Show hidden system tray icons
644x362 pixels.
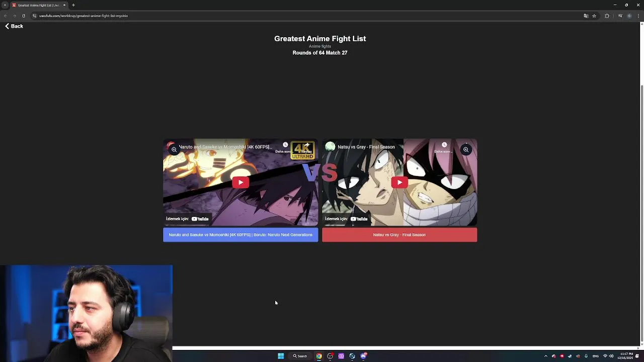tap(545, 356)
